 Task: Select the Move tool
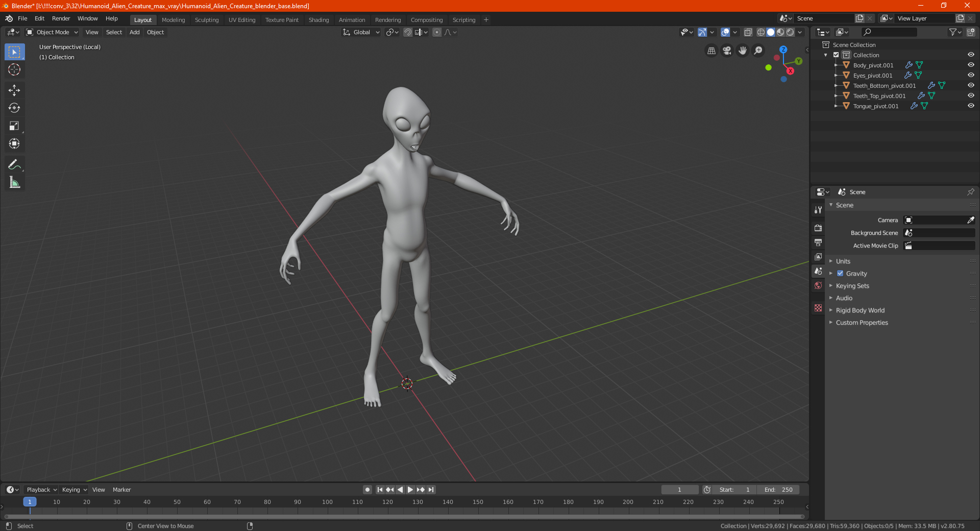click(14, 90)
